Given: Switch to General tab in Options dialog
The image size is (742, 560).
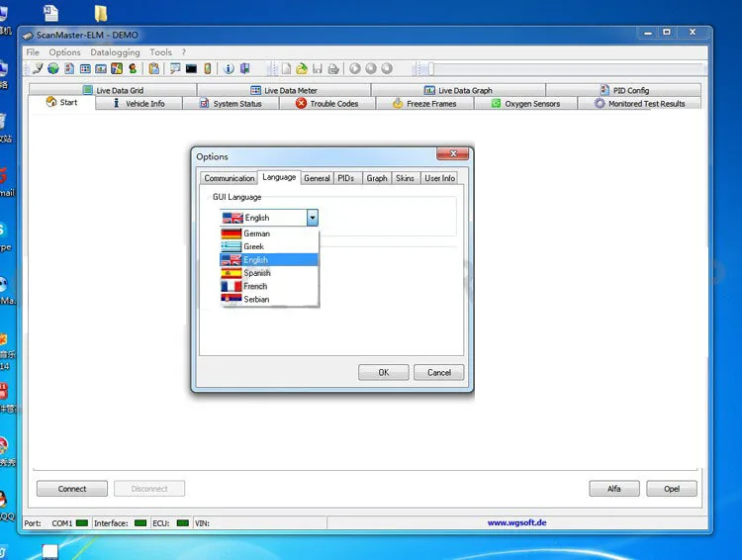Looking at the screenshot, I should (x=317, y=178).
